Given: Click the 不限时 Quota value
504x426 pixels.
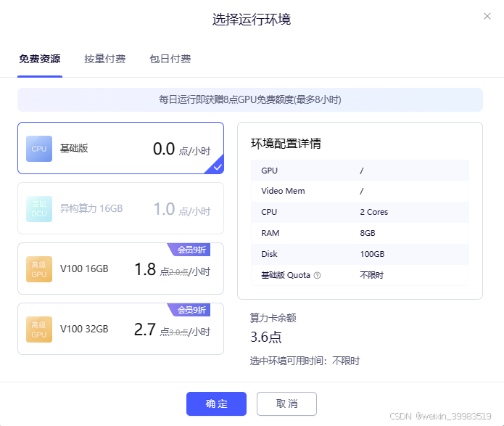Looking at the screenshot, I should point(371,276).
